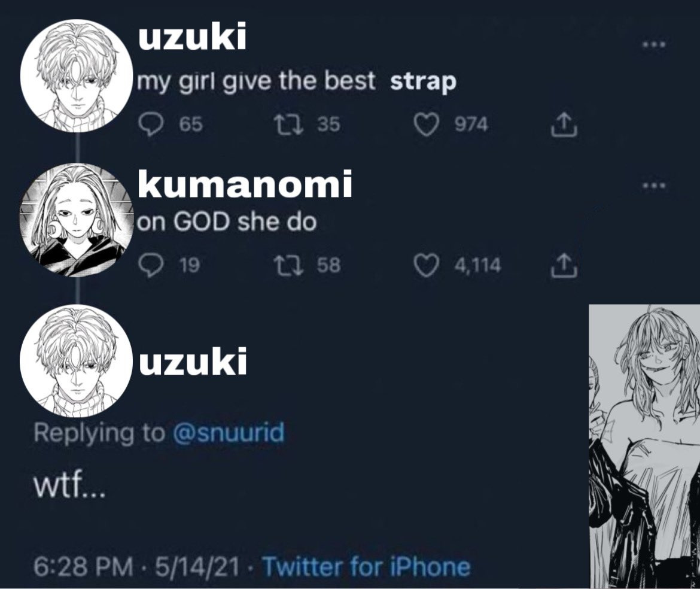The image size is (700, 589).
Task: Share uzuki's first tweet
Action: pyautogui.click(x=564, y=124)
